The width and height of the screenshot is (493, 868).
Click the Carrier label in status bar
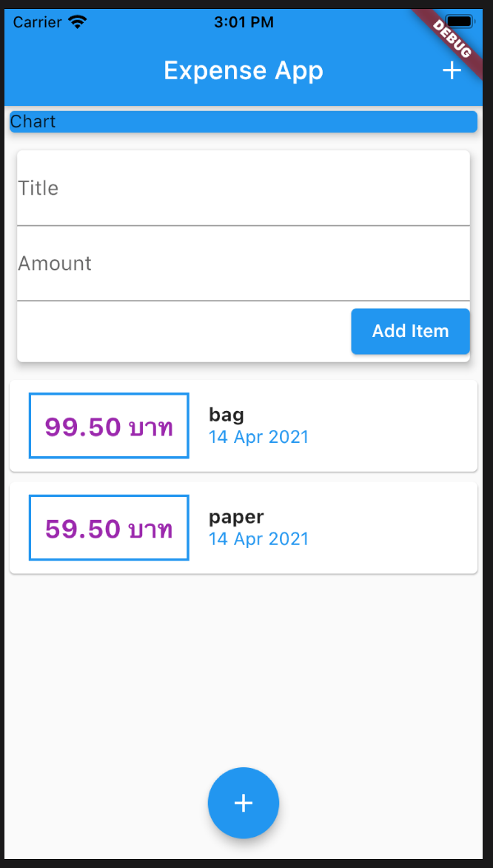(x=37, y=22)
